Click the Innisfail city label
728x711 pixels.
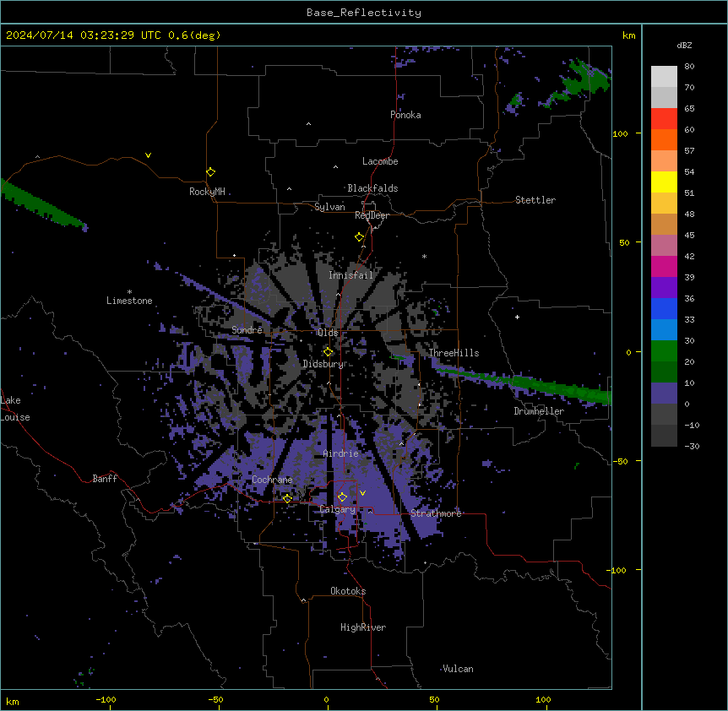point(351,275)
